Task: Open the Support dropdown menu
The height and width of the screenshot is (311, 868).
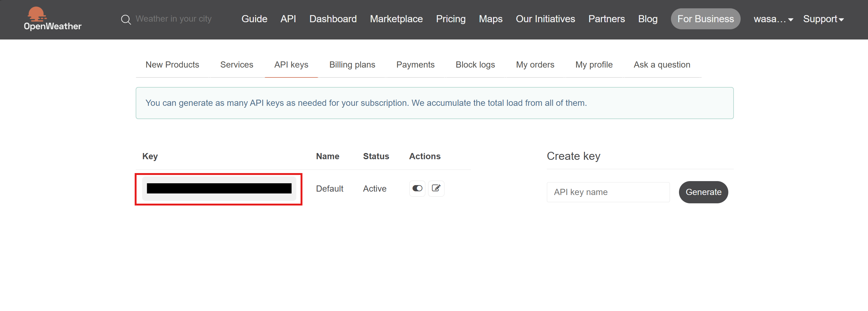Action: [x=823, y=19]
